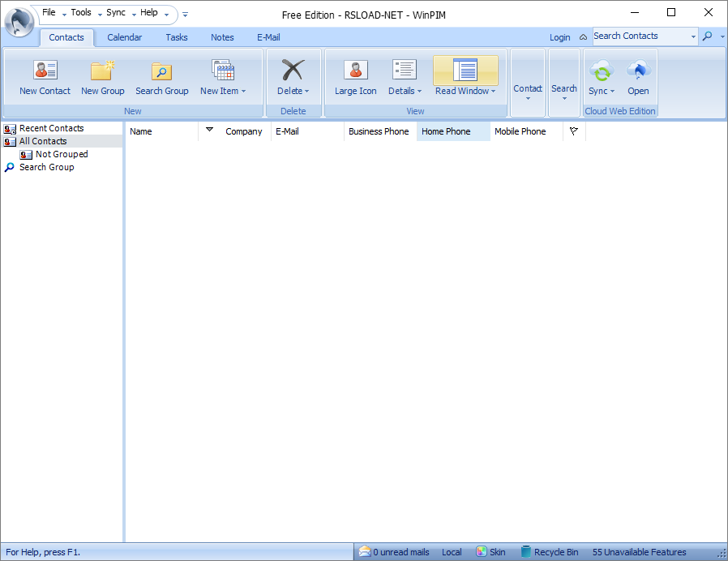Switch to the Tasks tab
This screenshot has height=561, width=728.
177,37
